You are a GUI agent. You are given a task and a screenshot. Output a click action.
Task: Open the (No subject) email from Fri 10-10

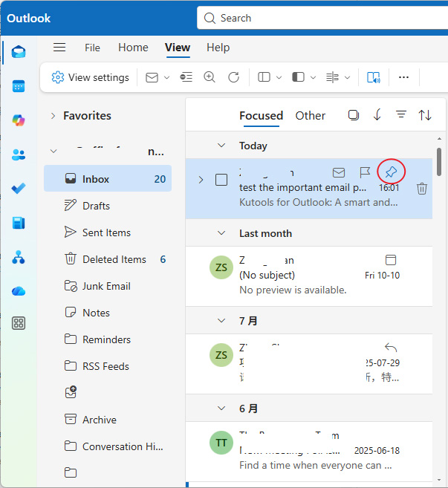[309, 276]
